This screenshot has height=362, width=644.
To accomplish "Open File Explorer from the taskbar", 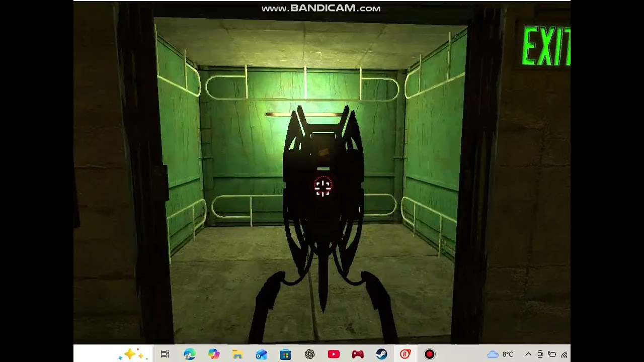I will pos(237,354).
